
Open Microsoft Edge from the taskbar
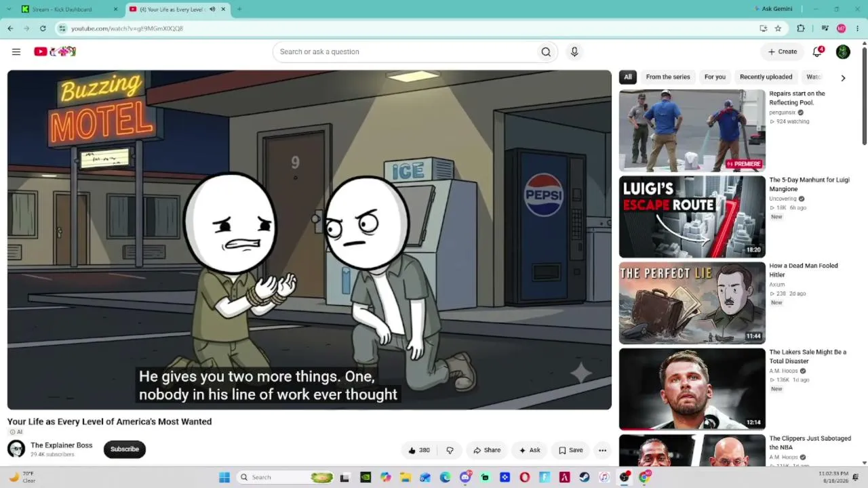point(445,477)
